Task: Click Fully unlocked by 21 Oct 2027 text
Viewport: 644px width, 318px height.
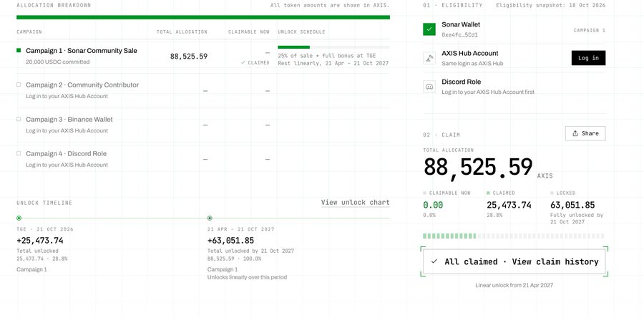Action: pos(577,218)
